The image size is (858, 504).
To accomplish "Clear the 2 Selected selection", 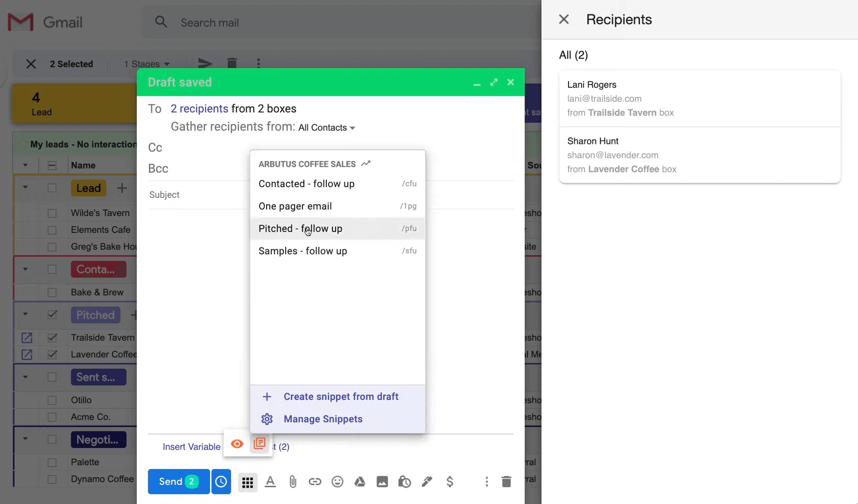I will point(31,64).
